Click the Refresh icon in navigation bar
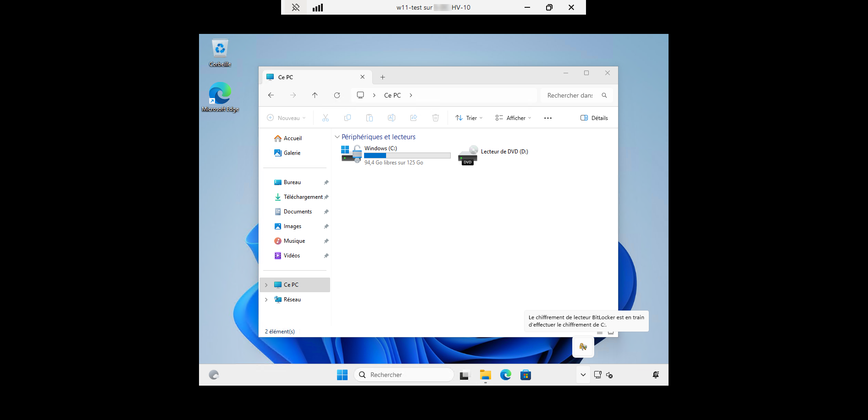The height and width of the screenshot is (420, 868). [x=337, y=95]
